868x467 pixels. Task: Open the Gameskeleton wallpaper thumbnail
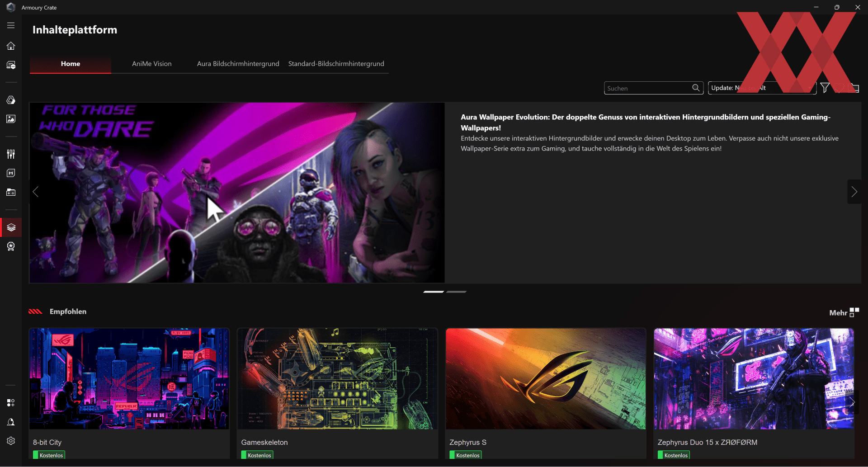tap(337, 379)
